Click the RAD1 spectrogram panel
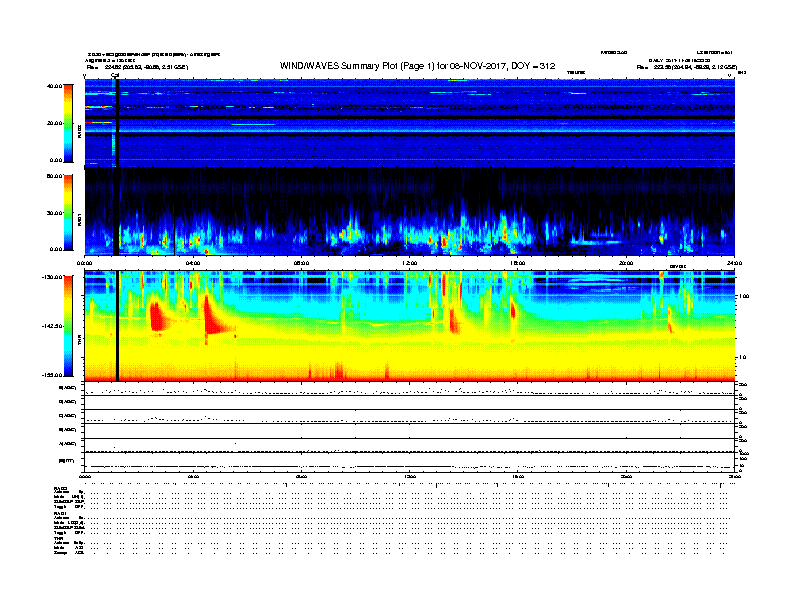792x612 pixels. tap(410, 212)
